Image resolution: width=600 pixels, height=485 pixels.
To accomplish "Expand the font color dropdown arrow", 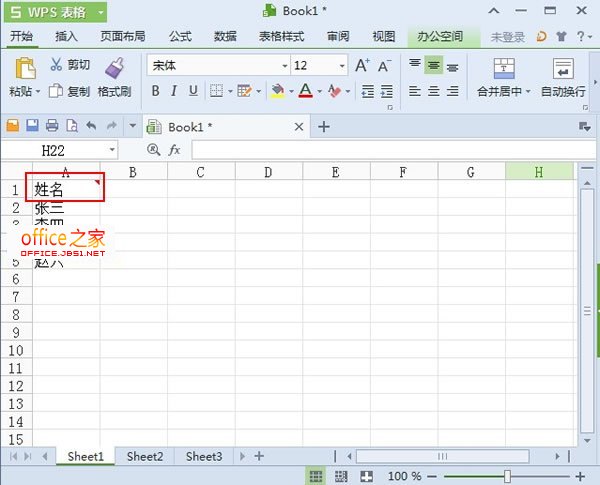I will pyautogui.click(x=319, y=91).
